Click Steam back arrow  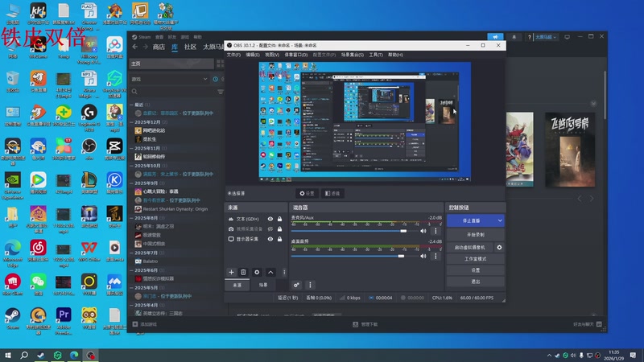point(135,47)
